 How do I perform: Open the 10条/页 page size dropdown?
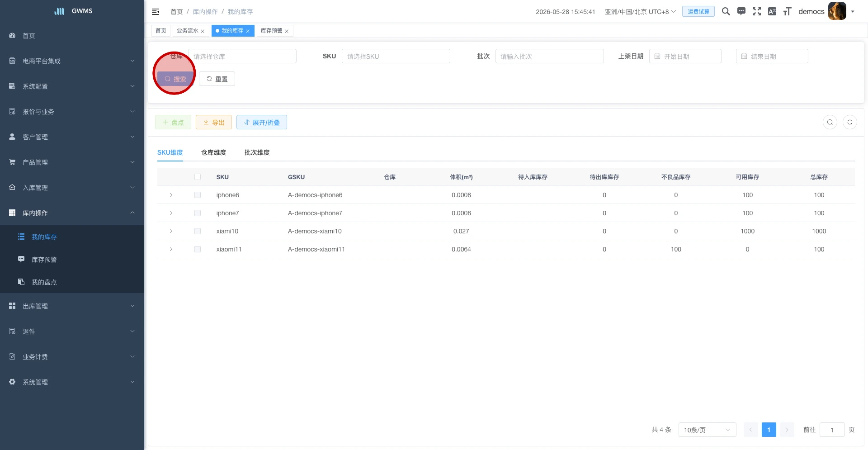[x=708, y=430]
